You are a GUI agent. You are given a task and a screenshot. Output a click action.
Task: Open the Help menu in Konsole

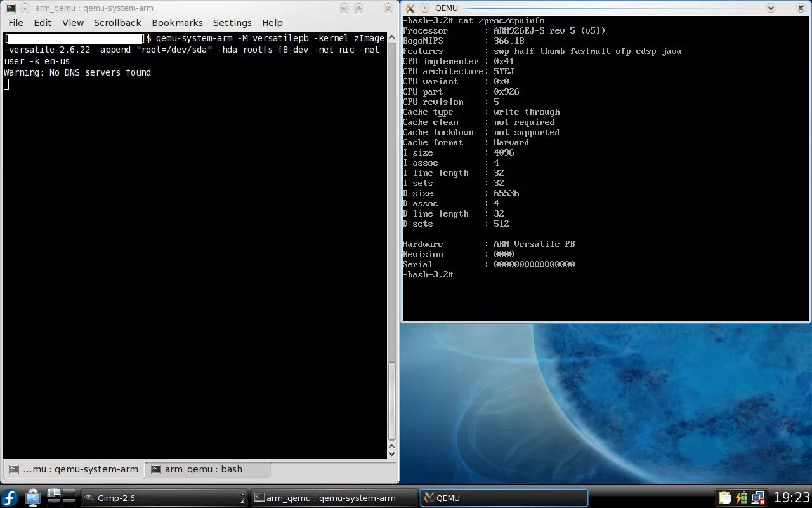point(272,23)
